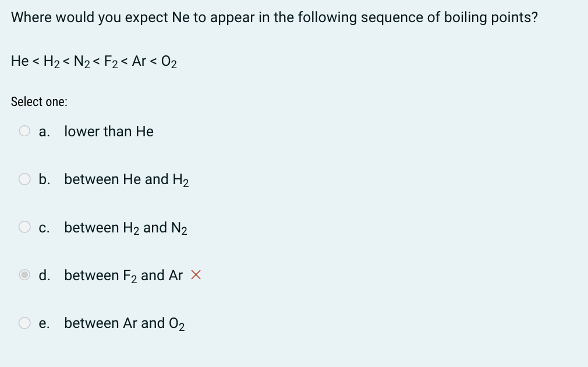Click the 'lower than He' answer text
The height and width of the screenshot is (367, 588).
(109, 131)
